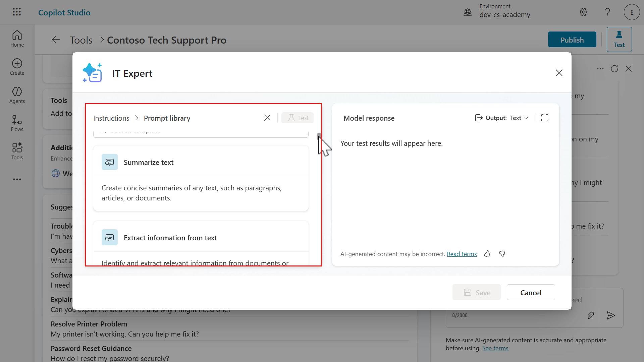Screen dimensions: 644x362
Task: Click the prompt library scrollbar thumb
Action: 319,136
